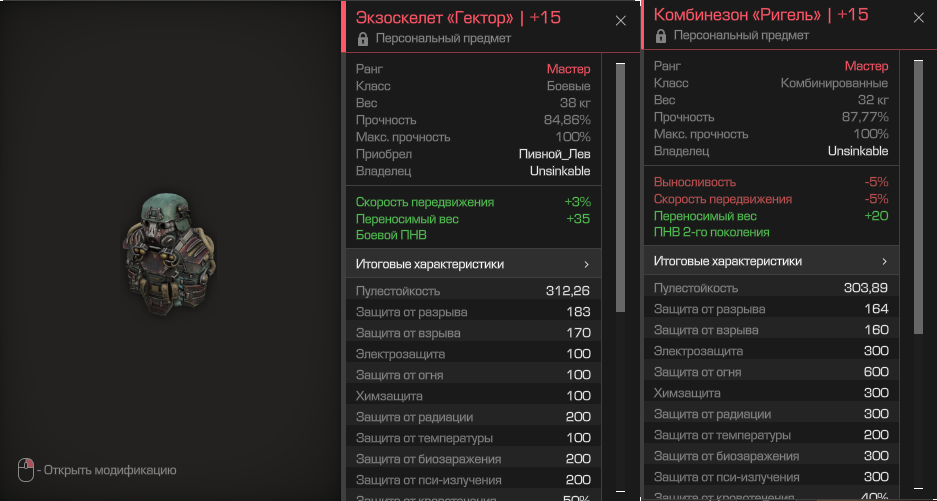Click the dash at the bottom of the Ригель scrollbar

[918, 488]
